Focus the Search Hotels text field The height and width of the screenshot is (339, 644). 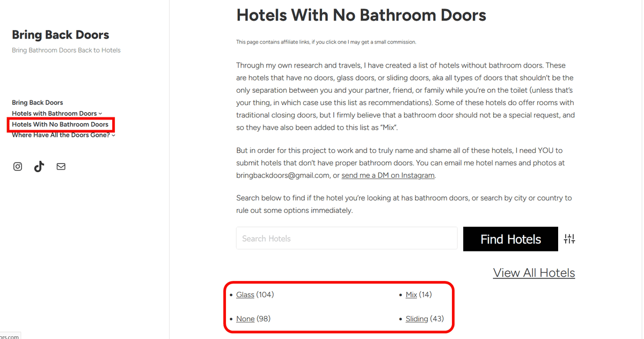[x=347, y=239]
